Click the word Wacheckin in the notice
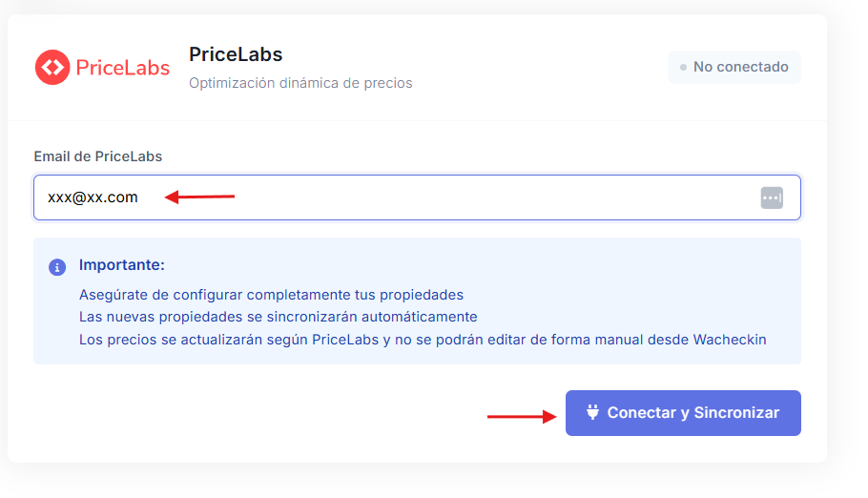868x498 pixels. (x=729, y=339)
